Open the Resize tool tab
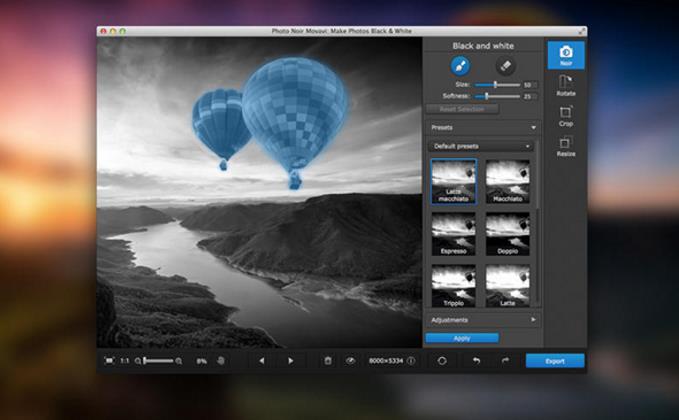Screen dimensions: 679x420 tap(566, 146)
